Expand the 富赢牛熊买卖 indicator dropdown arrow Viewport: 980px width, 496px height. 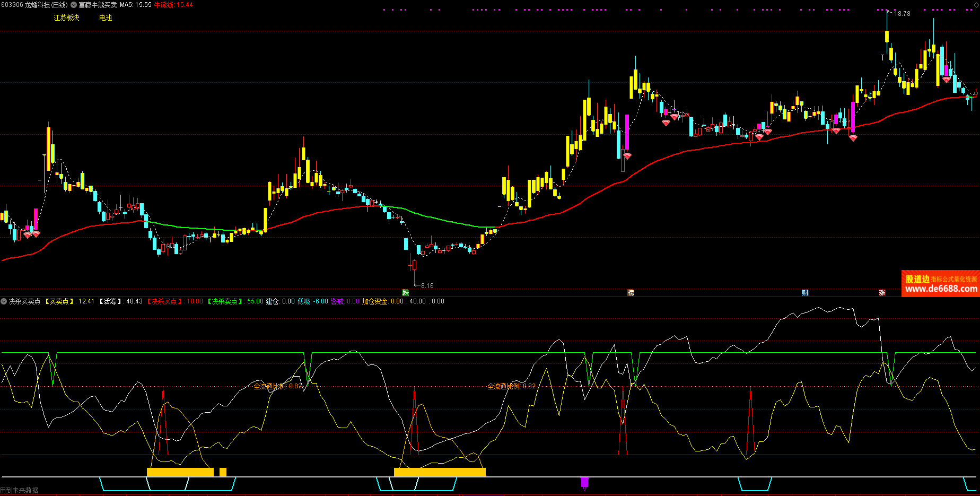(x=74, y=5)
